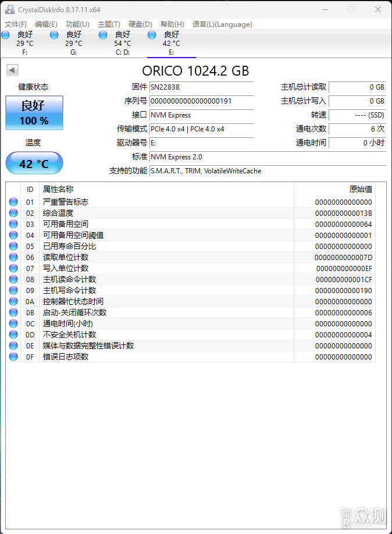Screen dimensions: 392x534
Task: Click status orb for attribute 06 读取单位计数
Action: click(13, 257)
